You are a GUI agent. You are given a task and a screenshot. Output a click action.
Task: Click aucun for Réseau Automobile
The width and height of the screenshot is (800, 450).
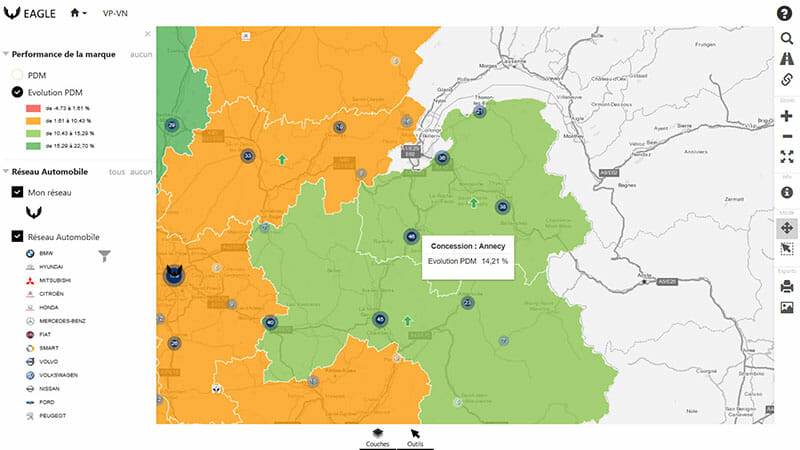pyautogui.click(x=141, y=172)
